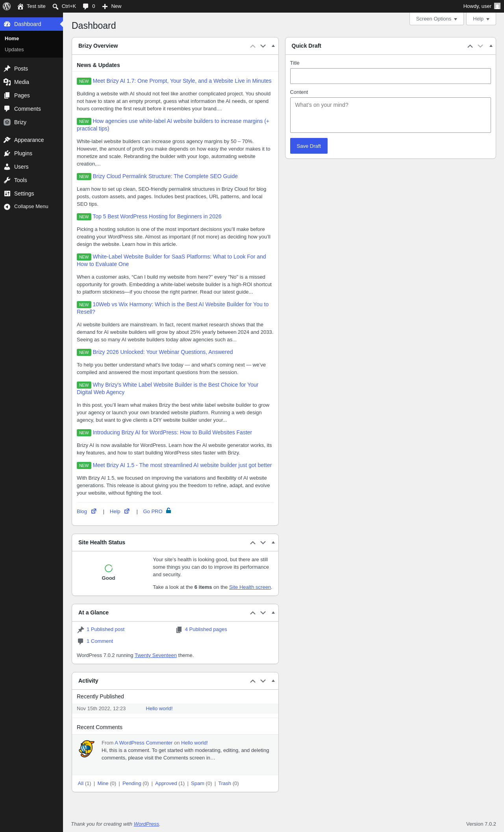504x832 pixels.
Task: Click the external link icon beside Help
Action: (127, 511)
